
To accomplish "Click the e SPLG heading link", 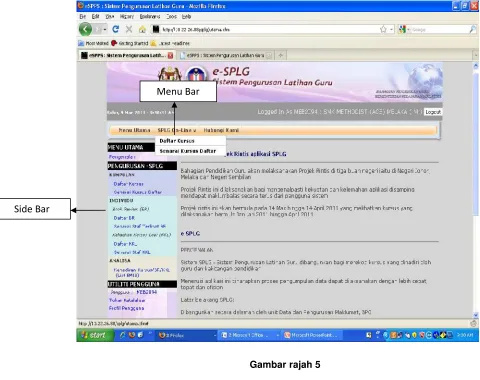I will coord(190,234).
